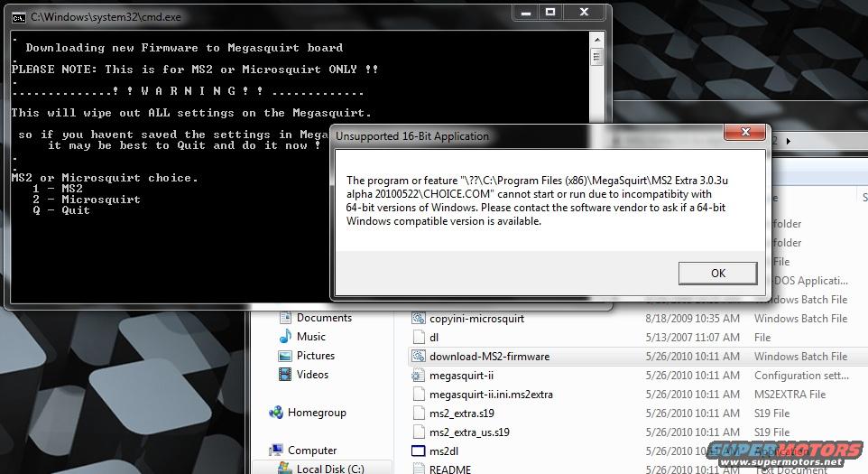Click OK in the Unsupported 16-Bit dialog
Viewport: 868px width, 474px height.
(x=717, y=274)
